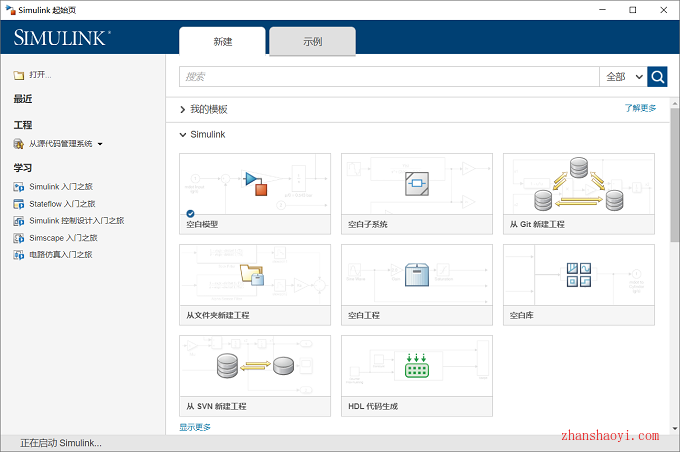Click the 显示更多 link
Screen dimensions: 680x452
pyautogui.click(x=195, y=427)
